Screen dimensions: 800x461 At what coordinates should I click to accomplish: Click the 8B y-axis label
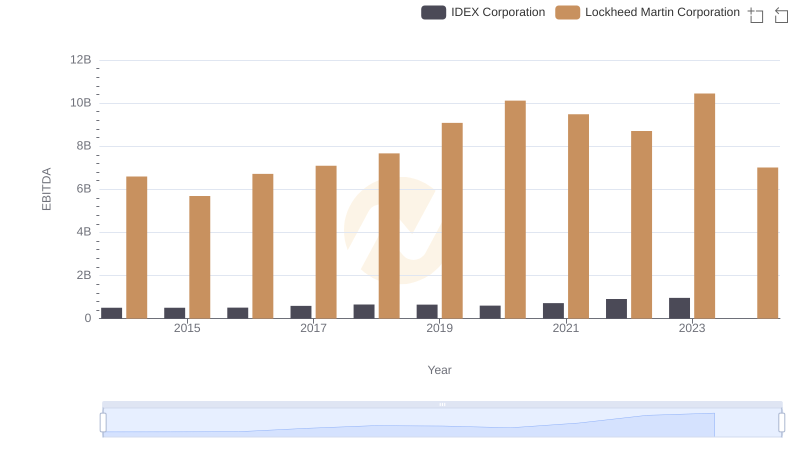(84, 146)
